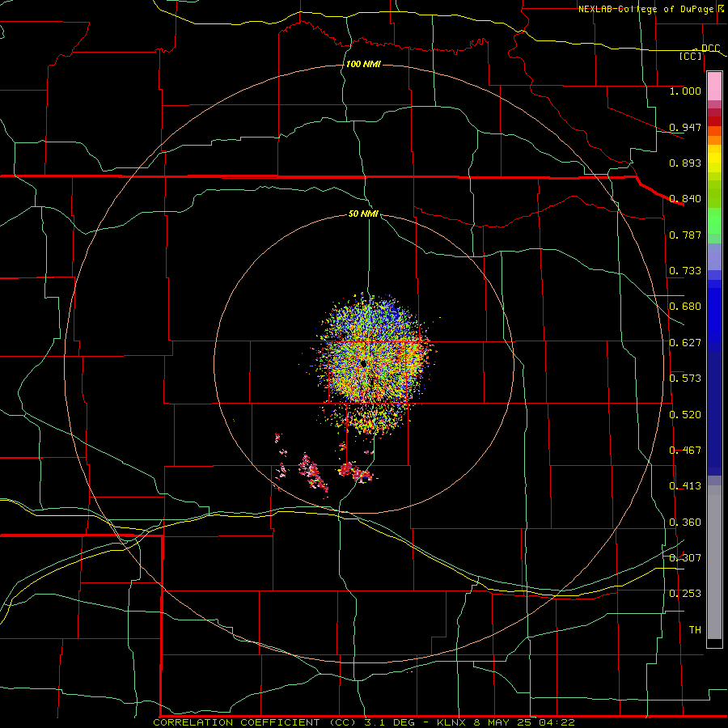Click the red echo cluster directly south of the radar
The image size is (728, 728).
355,472
